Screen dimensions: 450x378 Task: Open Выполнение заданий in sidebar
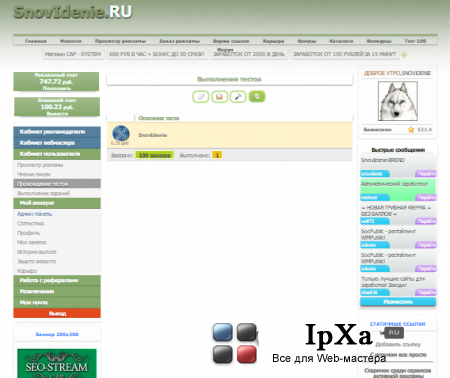pos(43,193)
